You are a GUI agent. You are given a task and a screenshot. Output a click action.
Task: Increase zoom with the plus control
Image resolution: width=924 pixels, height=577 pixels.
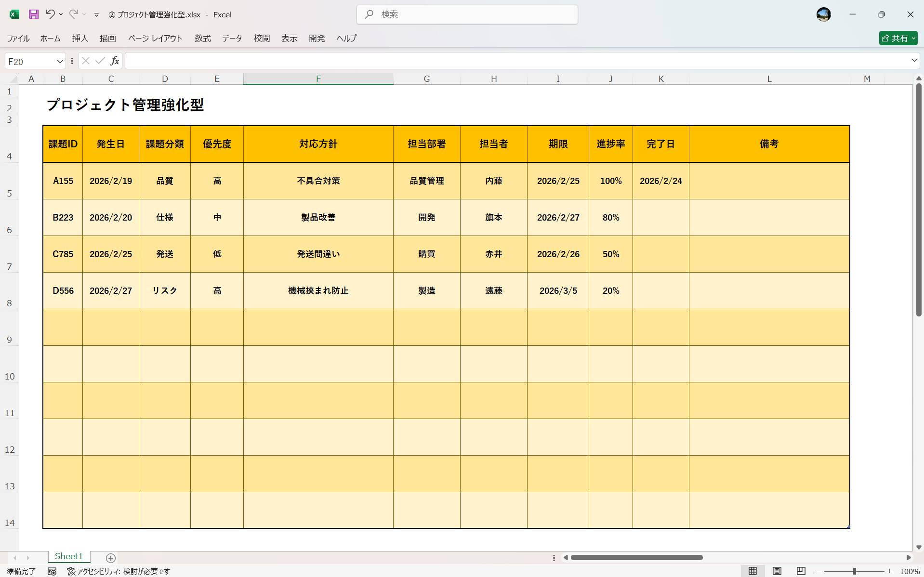890,571
